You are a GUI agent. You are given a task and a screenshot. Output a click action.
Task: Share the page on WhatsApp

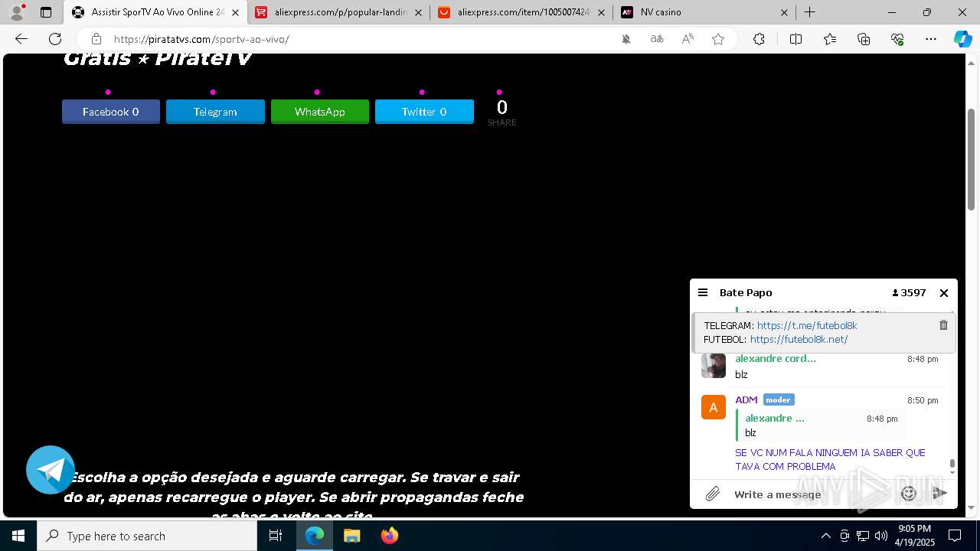(320, 112)
